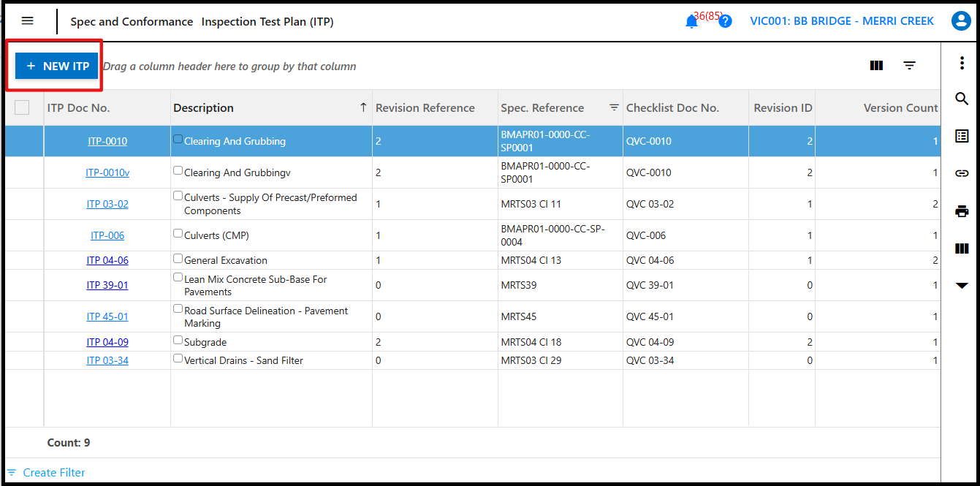Open the three-dot menu in the right sidebar
The height and width of the screenshot is (486, 980).
coord(962,64)
